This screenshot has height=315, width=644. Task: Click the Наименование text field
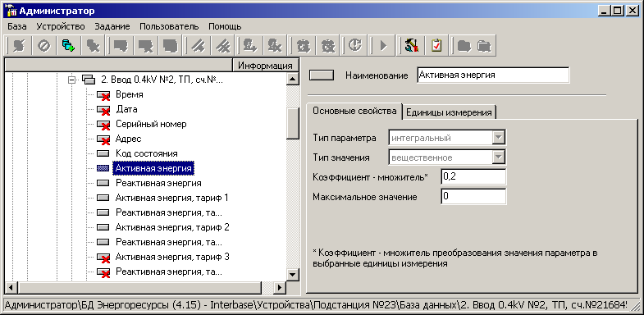pos(493,75)
